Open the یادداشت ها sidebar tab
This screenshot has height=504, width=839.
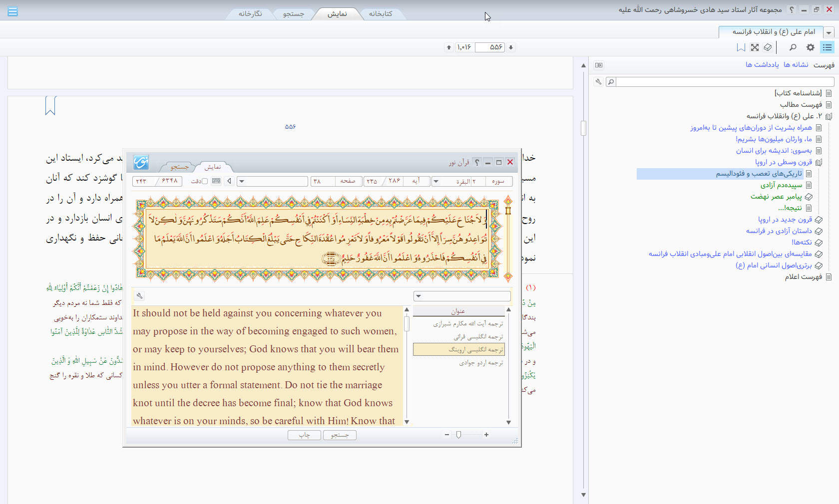click(x=763, y=65)
